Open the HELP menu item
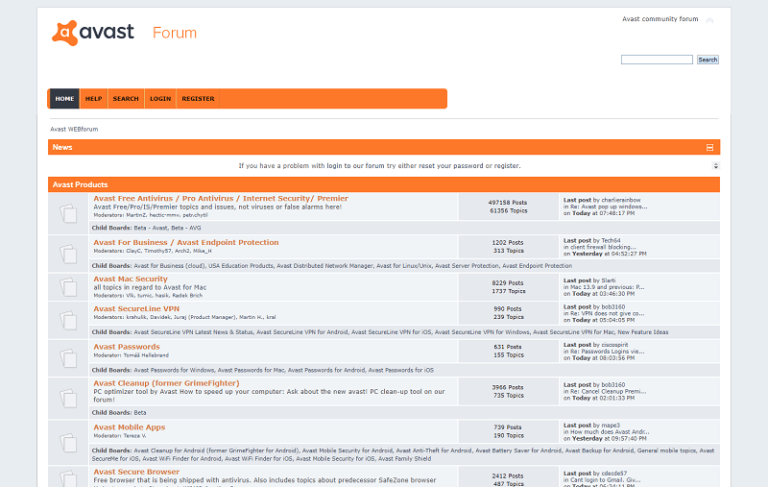Screen dimensions: 768x487 coord(94,98)
